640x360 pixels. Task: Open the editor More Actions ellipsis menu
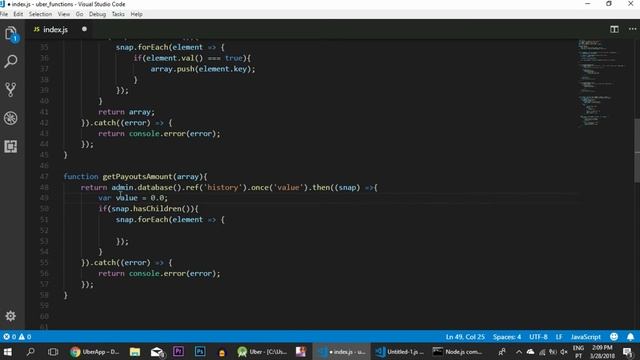click(632, 29)
